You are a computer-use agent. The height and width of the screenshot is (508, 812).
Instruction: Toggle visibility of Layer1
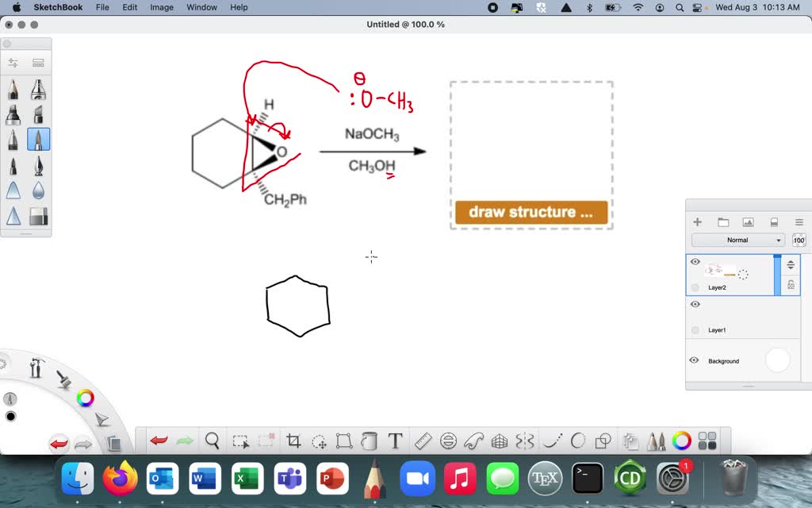[695, 305]
